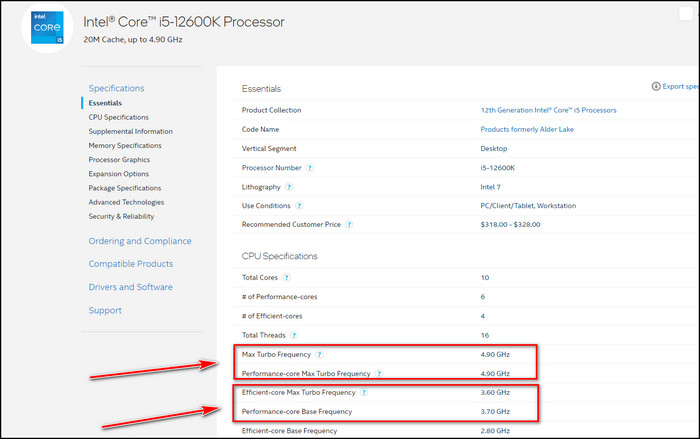
Task: Jump to Supplemental Information section
Action: [130, 132]
